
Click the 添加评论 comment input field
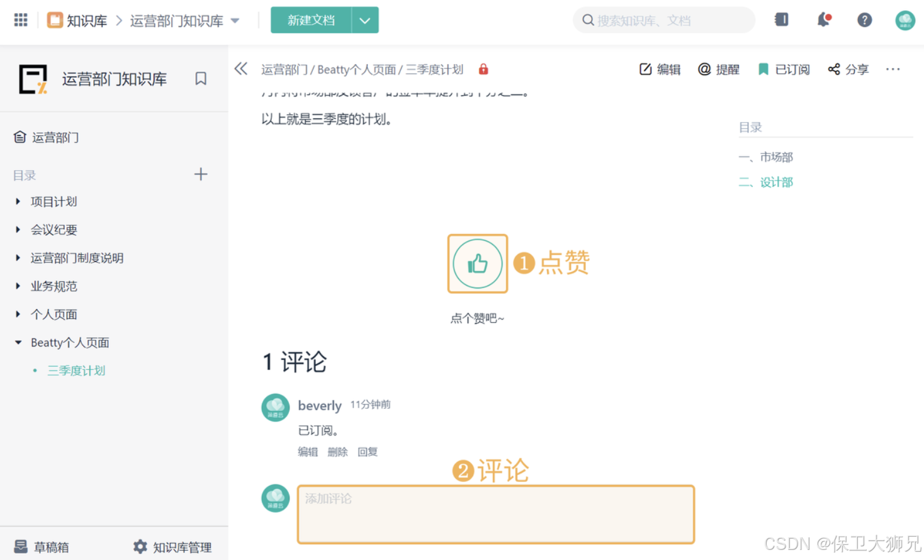[495, 514]
